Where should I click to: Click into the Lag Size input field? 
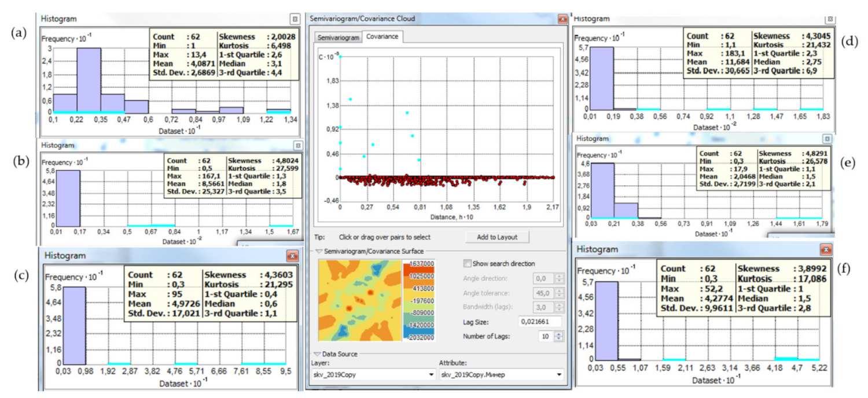click(x=540, y=321)
